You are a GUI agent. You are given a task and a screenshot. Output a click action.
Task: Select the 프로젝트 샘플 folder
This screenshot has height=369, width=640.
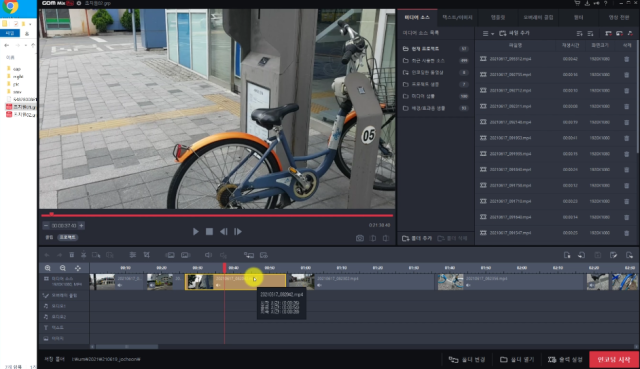(435, 84)
